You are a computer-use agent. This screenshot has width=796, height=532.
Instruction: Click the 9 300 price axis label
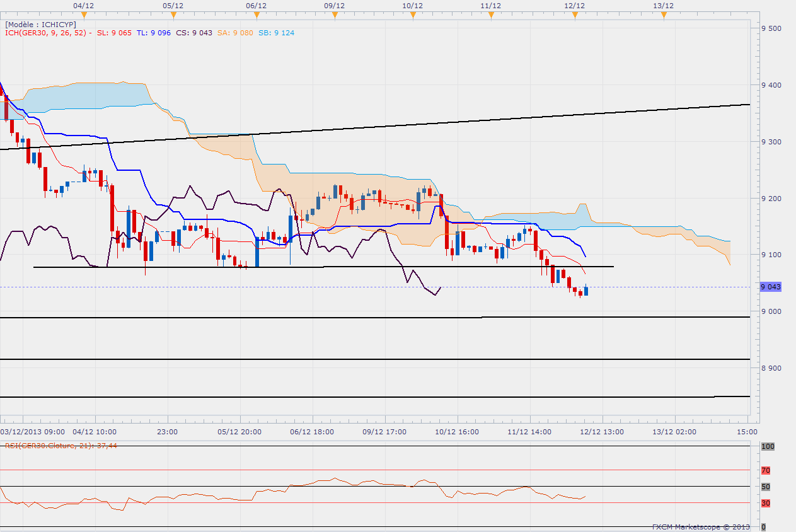(x=771, y=142)
